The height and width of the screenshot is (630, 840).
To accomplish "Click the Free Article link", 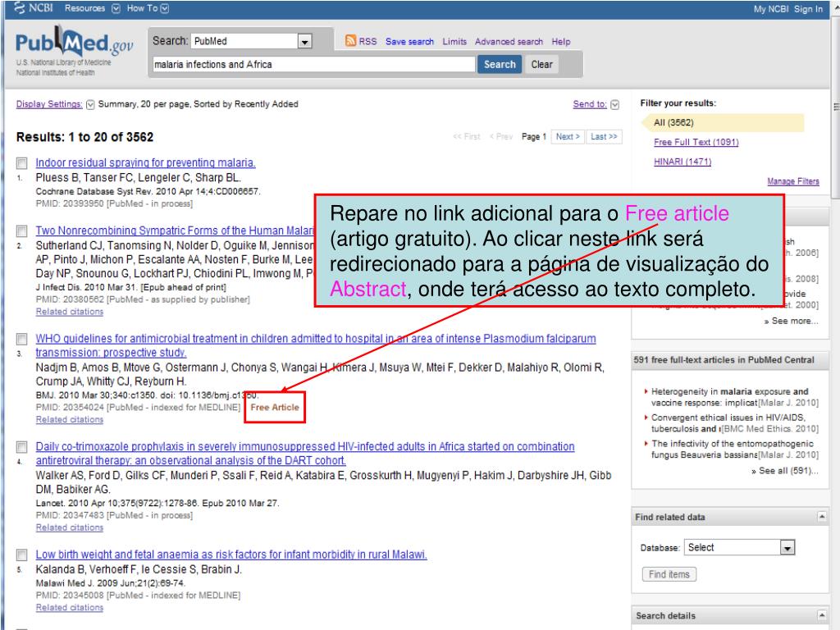I will pos(275,407).
